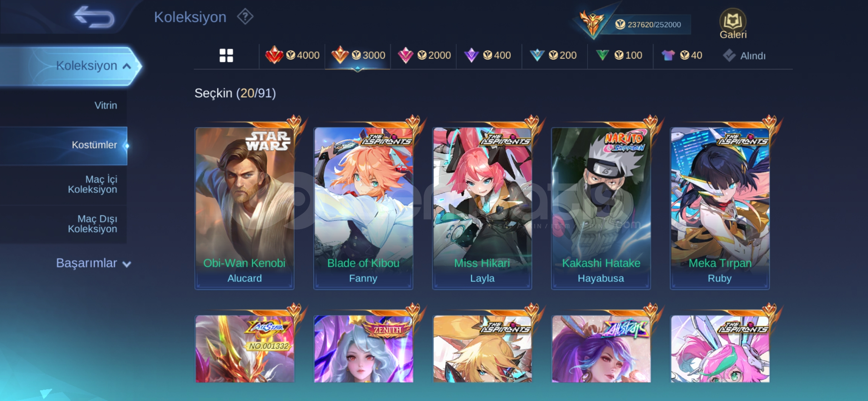The width and height of the screenshot is (868, 401).
Task: Filter by the purple 400 gem tier
Action: pos(487,55)
